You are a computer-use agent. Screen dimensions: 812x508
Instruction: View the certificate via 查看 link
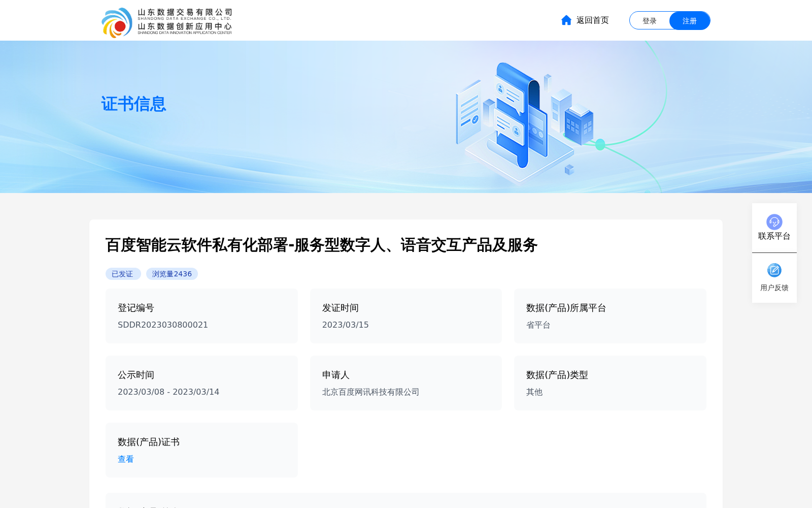click(126, 459)
